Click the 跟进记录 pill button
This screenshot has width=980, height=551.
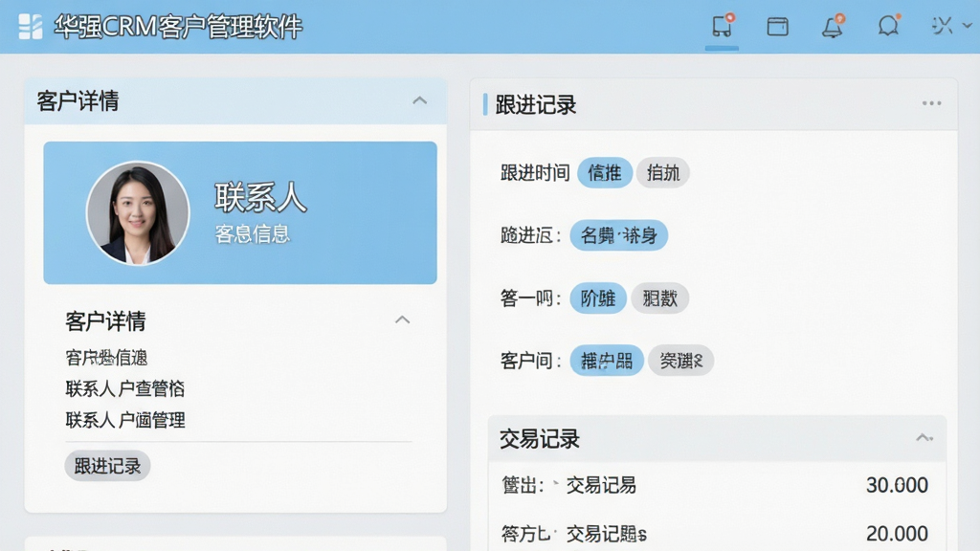pos(107,466)
